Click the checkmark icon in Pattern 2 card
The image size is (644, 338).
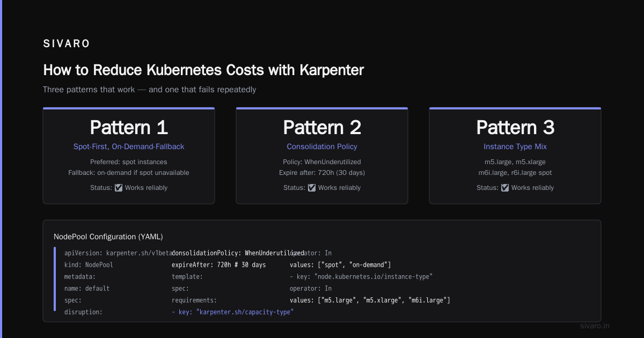point(312,188)
